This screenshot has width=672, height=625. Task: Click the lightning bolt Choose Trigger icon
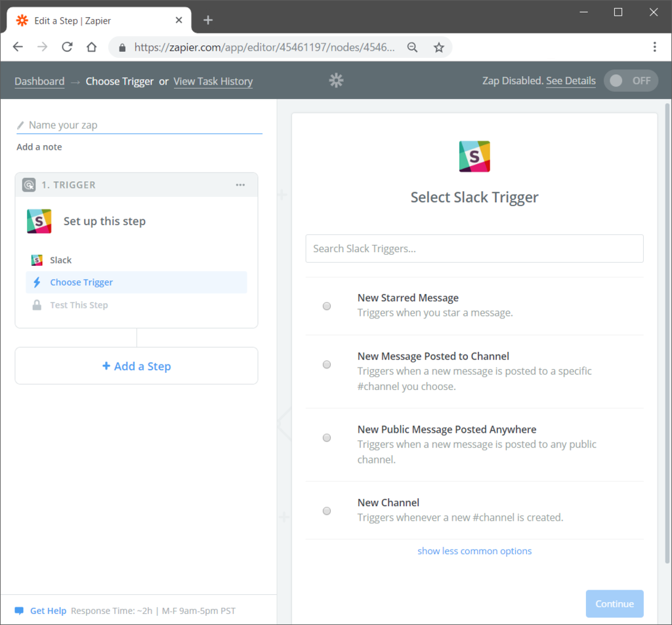tap(37, 282)
